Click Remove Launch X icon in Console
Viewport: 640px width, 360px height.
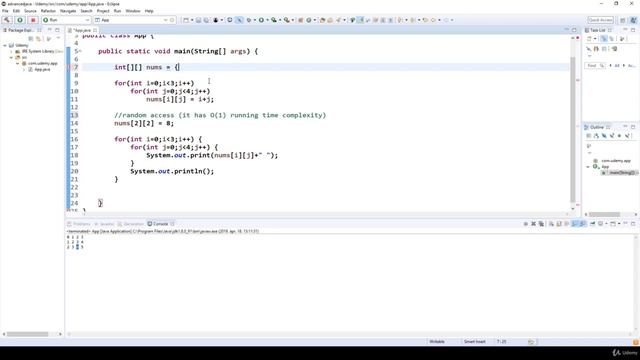(x=533, y=224)
